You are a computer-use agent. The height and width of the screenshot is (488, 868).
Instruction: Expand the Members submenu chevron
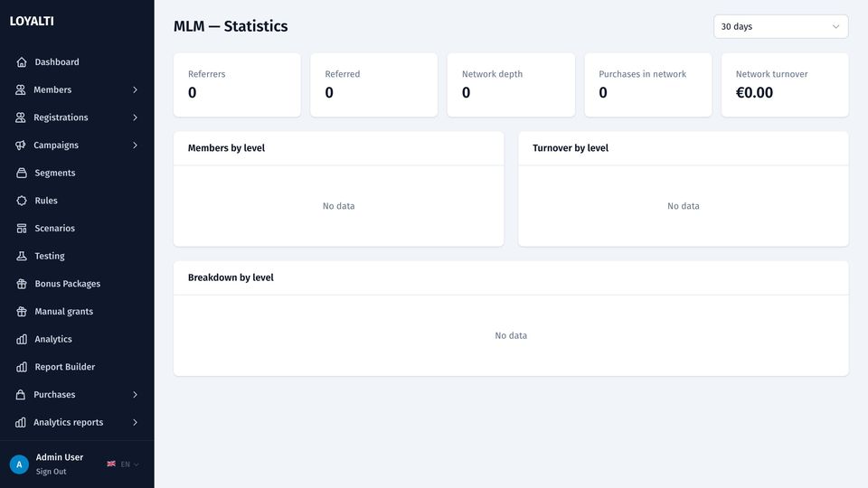pos(135,89)
